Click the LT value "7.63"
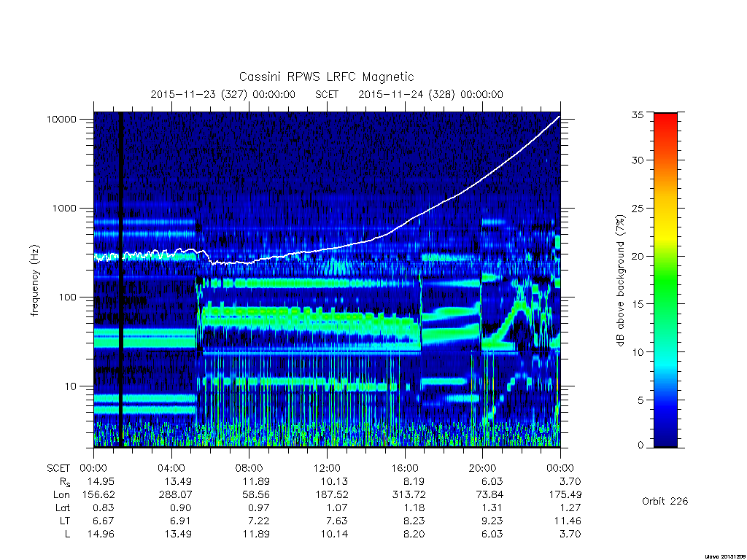This screenshot has width=747, height=560. pos(336,521)
